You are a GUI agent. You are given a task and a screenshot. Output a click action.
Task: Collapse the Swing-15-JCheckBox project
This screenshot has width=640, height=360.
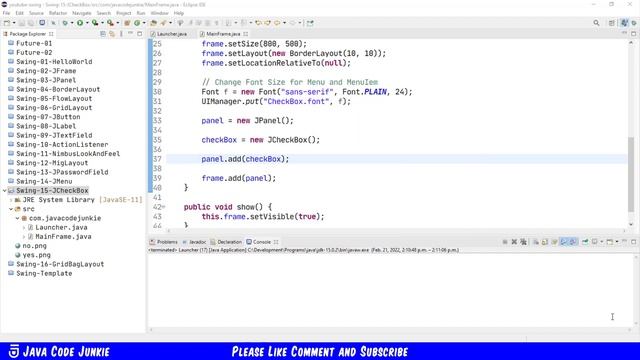4,191
